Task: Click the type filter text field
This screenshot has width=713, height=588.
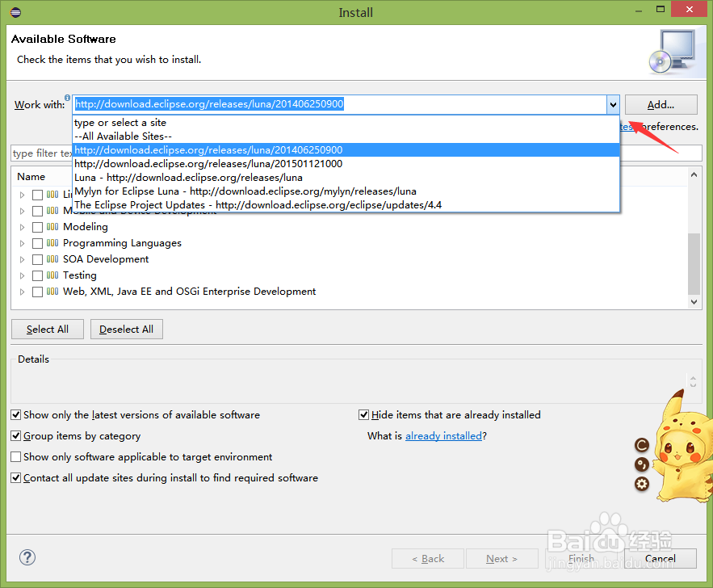Action: click(41, 153)
